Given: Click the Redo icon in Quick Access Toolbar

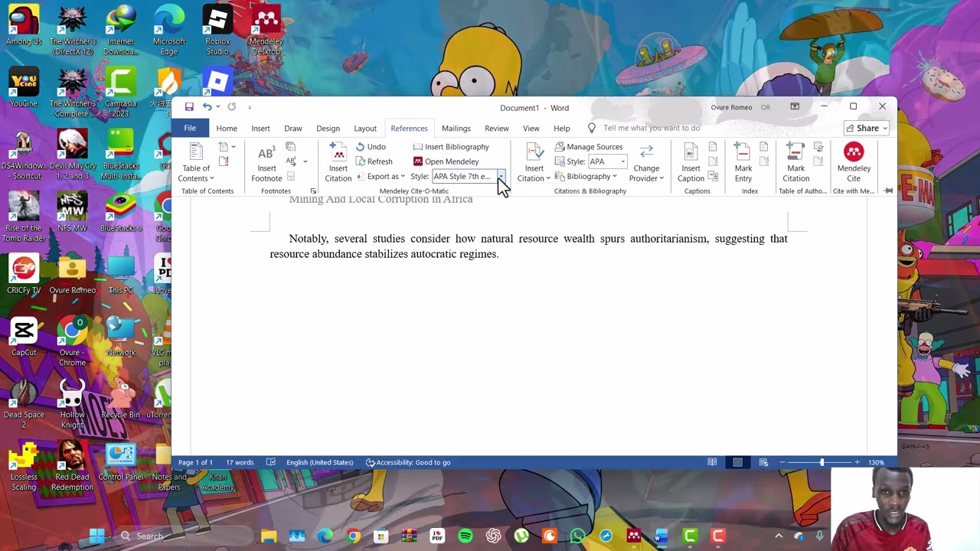Looking at the screenshot, I should click(x=231, y=107).
